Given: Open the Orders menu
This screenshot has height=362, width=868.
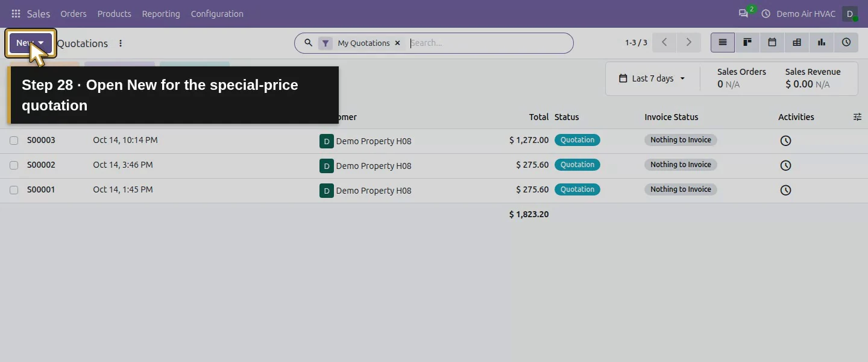Looking at the screenshot, I should coord(74,14).
